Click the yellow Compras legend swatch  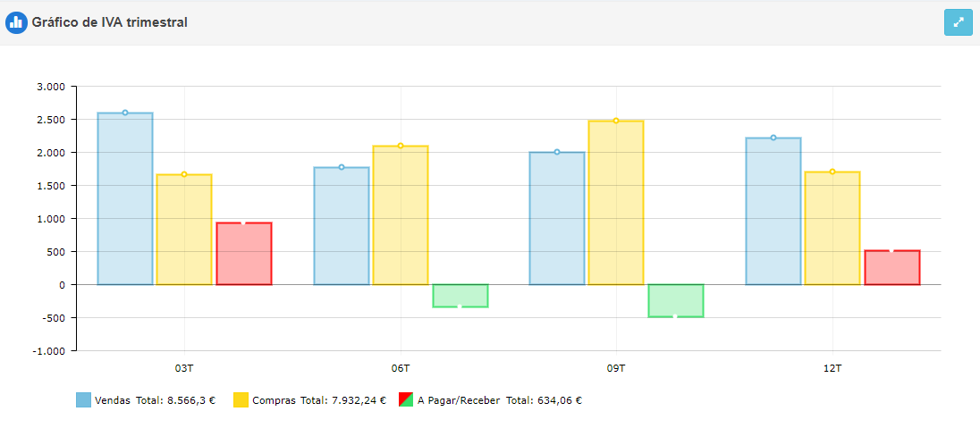pyautogui.click(x=241, y=400)
